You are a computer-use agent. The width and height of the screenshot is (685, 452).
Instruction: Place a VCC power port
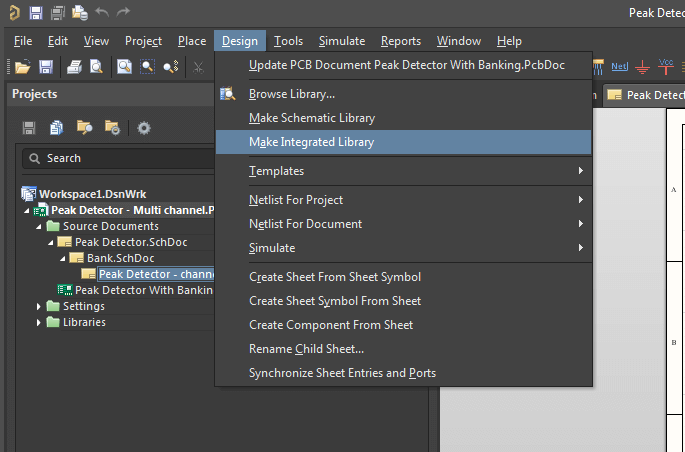pos(666,67)
